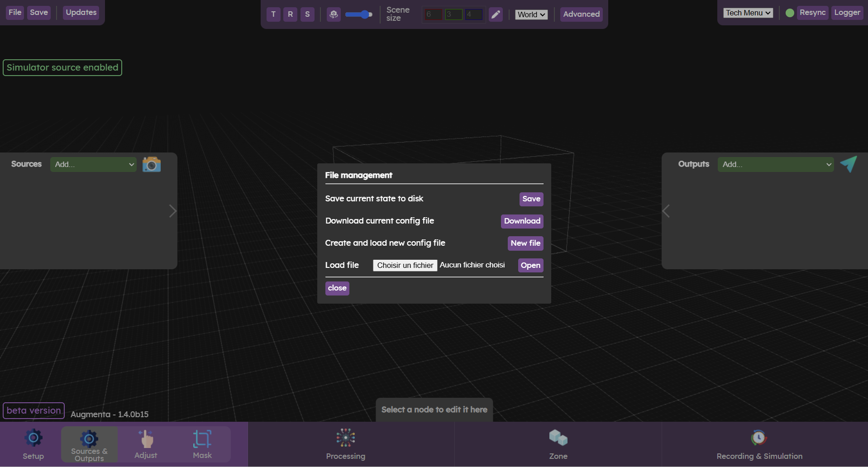Image resolution: width=868 pixels, height=467 pixels.
Task: Open the Sources Add... dropdown
Action: point(93,164)
